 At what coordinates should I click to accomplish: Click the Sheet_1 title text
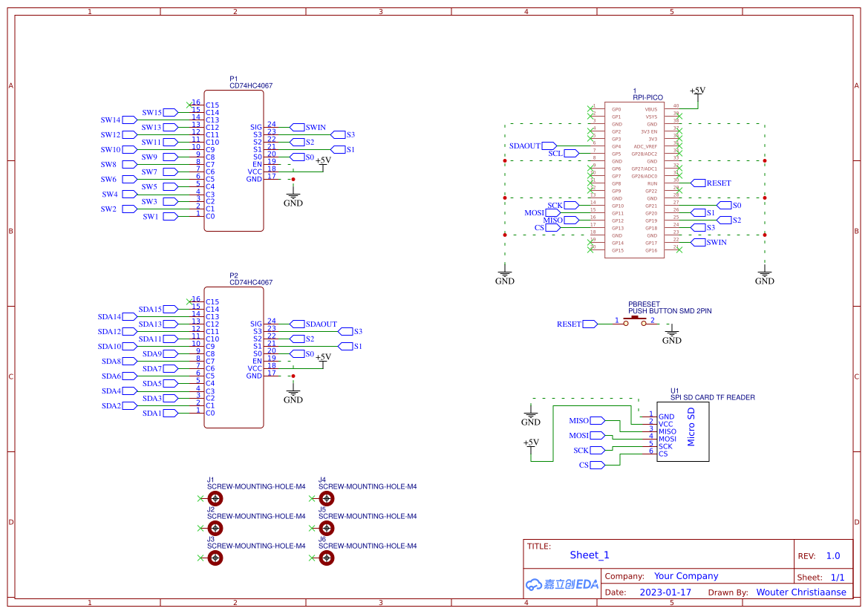[x=590, y=555]
